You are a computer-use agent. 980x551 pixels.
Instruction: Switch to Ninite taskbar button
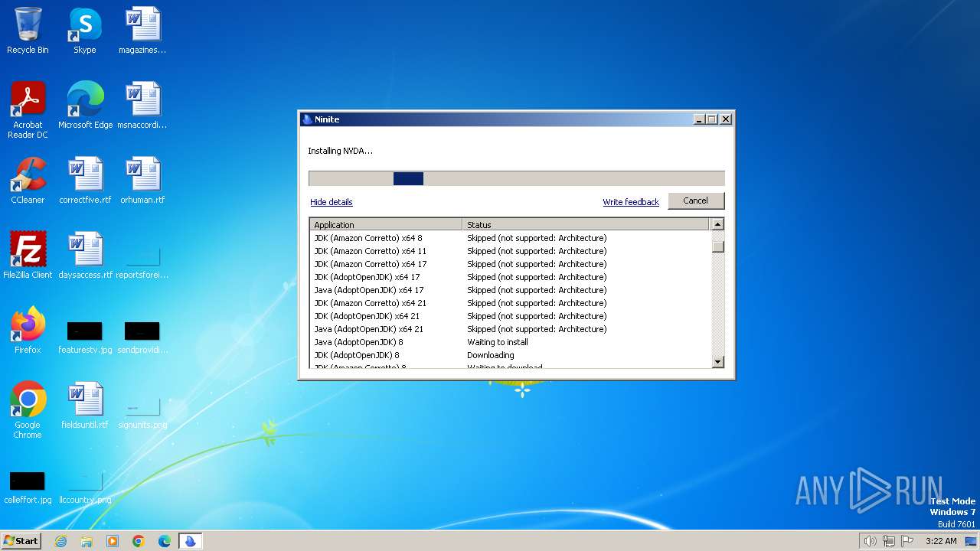coord(191,541)
